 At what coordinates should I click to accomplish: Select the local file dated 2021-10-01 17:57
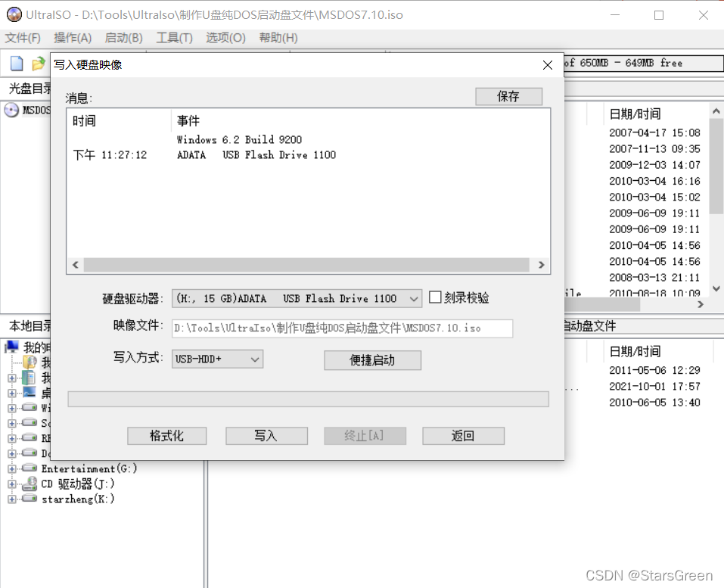[654, 386]
